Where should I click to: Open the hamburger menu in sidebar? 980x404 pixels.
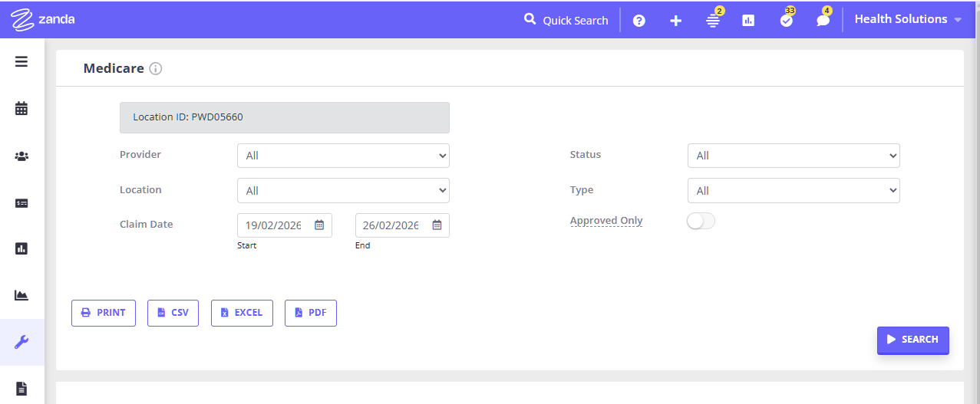coord(21,62)
